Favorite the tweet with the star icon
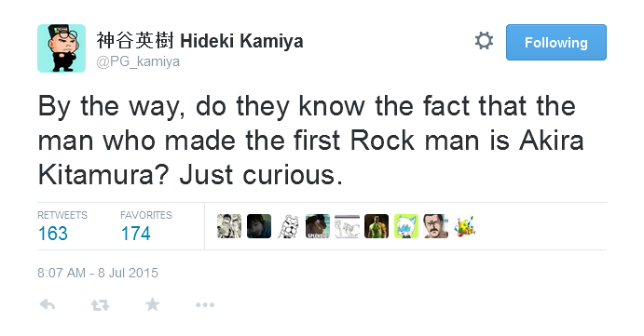The width and height of the screenshot is (644, 336). pos(152,304)
